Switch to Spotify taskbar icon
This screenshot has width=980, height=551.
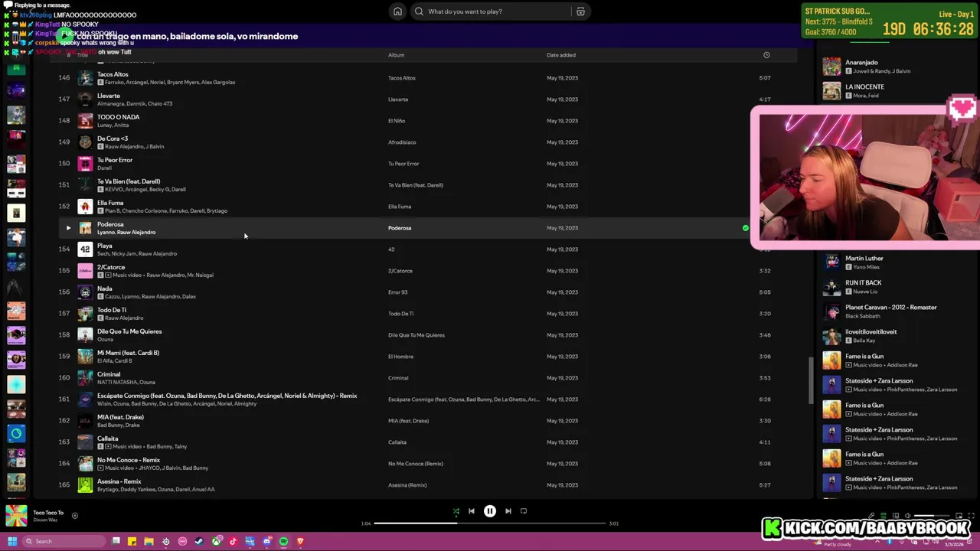283,542
